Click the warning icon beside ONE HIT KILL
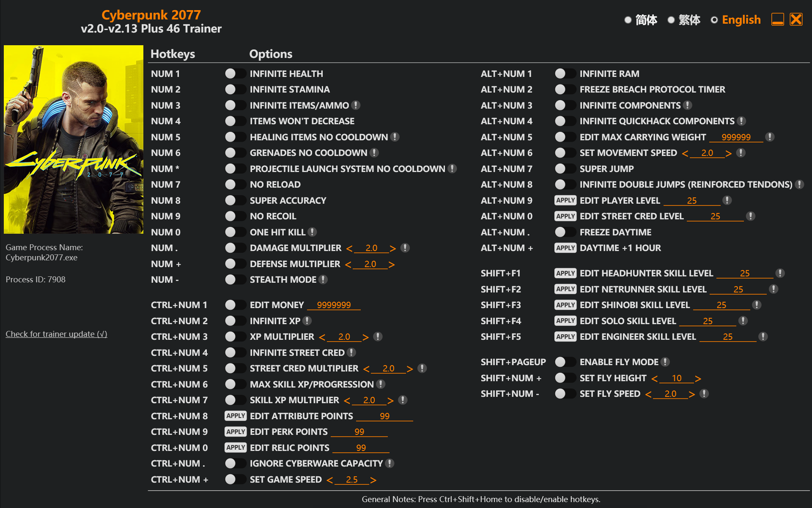 tap(312, 232)
